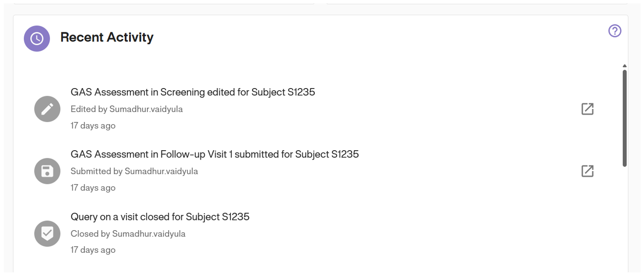This screenshot has width=644, height=277.
Task: Open the help question mark icon
Action: point(615,31)
